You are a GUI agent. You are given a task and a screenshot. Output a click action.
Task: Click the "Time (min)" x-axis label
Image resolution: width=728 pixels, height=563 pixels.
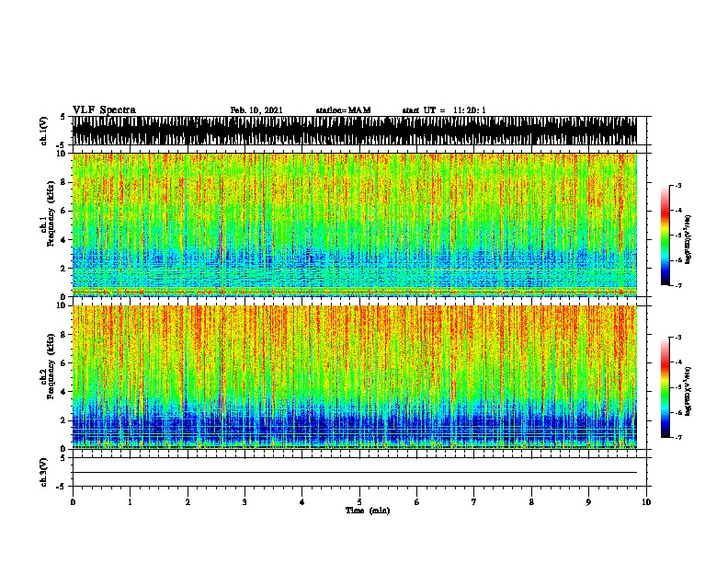click(x=368, y=511)
